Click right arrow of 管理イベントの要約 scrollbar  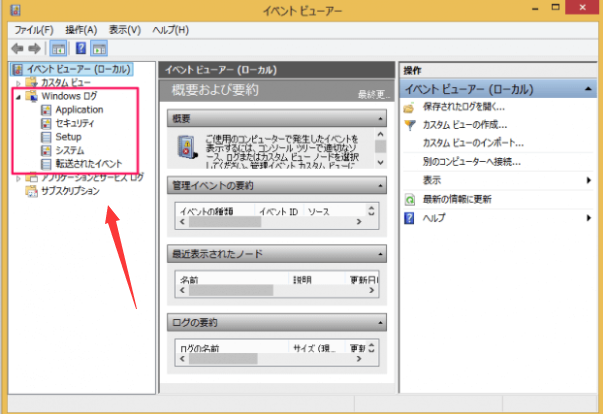coord(359,222)
